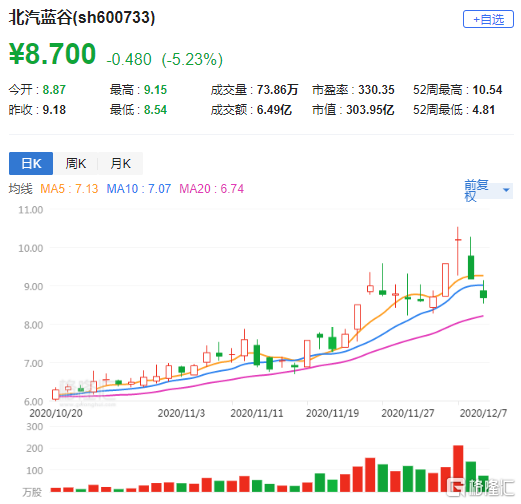This screenshot has width=521, height=504.
Task: Click the 2020/11/11 date axis label
Action: click(x=257, y=413)
